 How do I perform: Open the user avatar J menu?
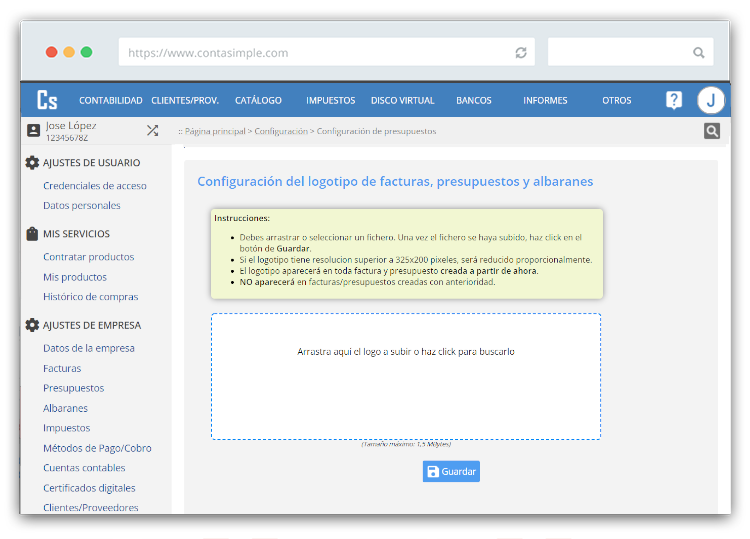(710, 100)
